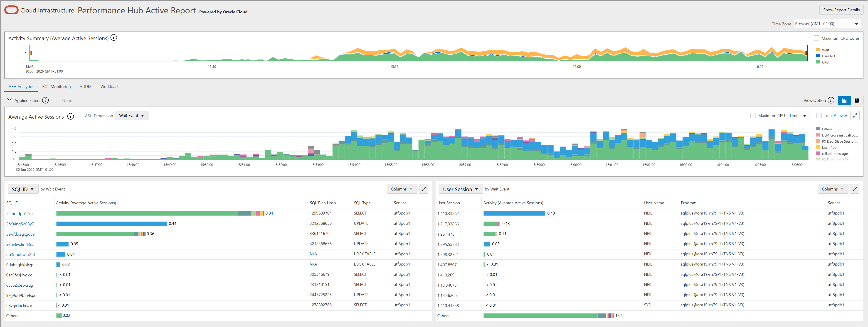Screen dimensions: 868x327
Task: Click the Applied Filters info icon
Action: point(45,100)
